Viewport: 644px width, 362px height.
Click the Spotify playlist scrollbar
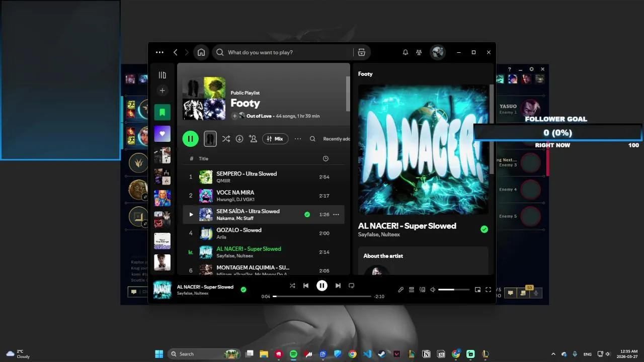point(347,94)
